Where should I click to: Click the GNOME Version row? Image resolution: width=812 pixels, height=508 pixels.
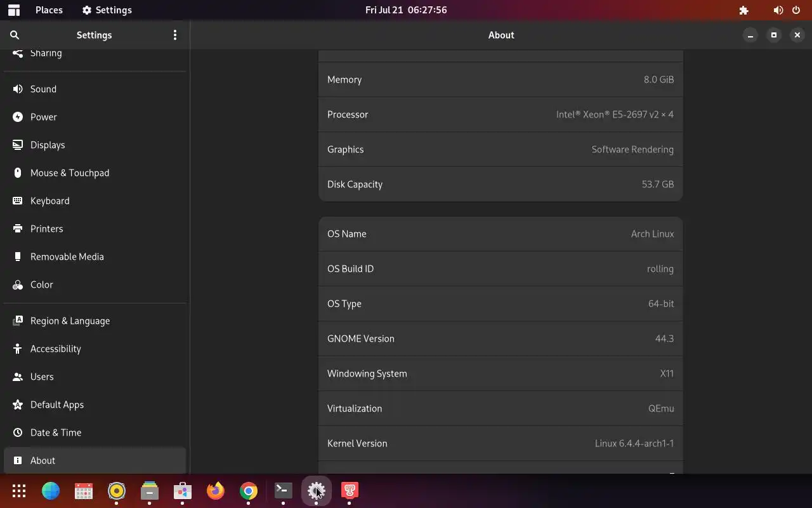click(x=501, y=338)
